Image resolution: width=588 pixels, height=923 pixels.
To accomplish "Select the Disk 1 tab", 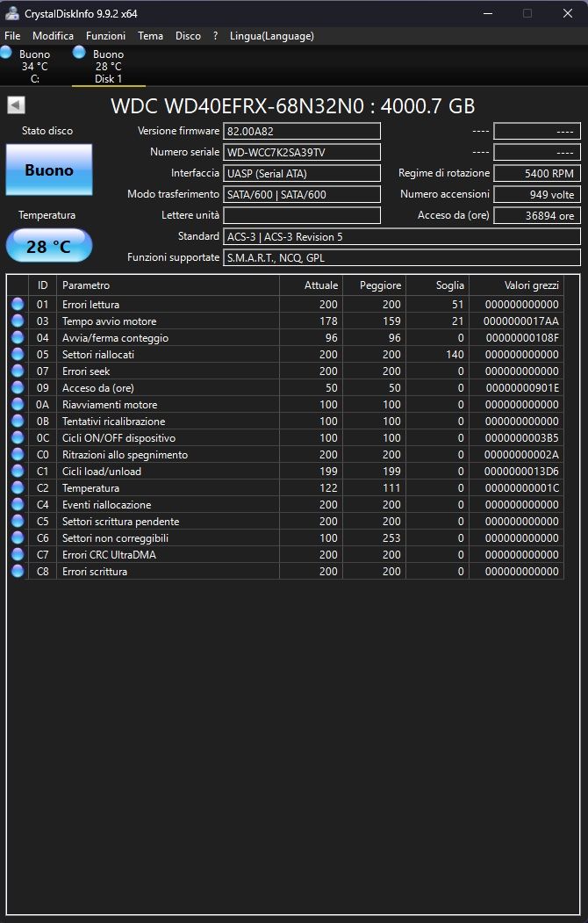I will coord(108,66).
